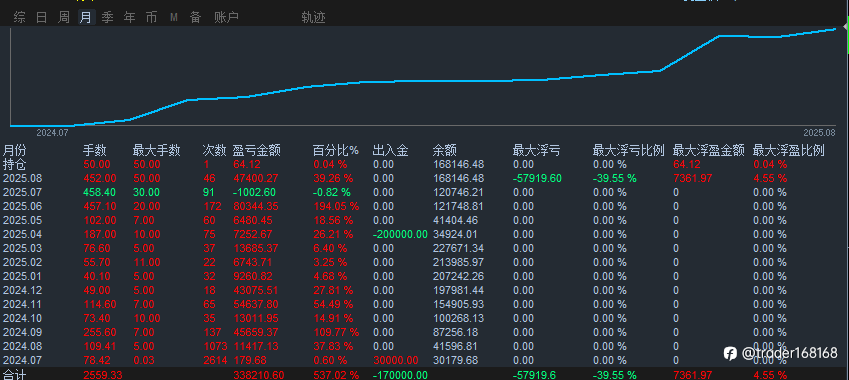Screen dimensions: 849x380
Task: Click the 最大浮盈金额 column header
Action: (x=709, y=150)
